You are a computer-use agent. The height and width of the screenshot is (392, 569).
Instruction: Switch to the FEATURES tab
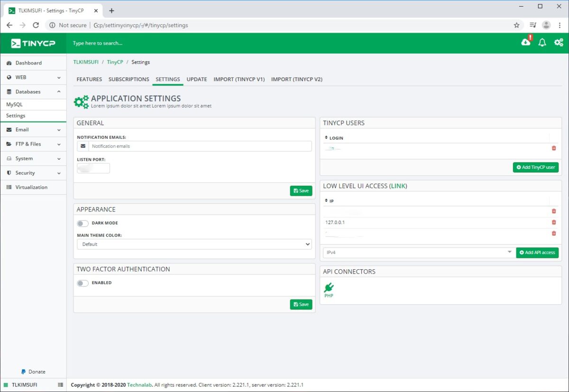tap(89, 79)
